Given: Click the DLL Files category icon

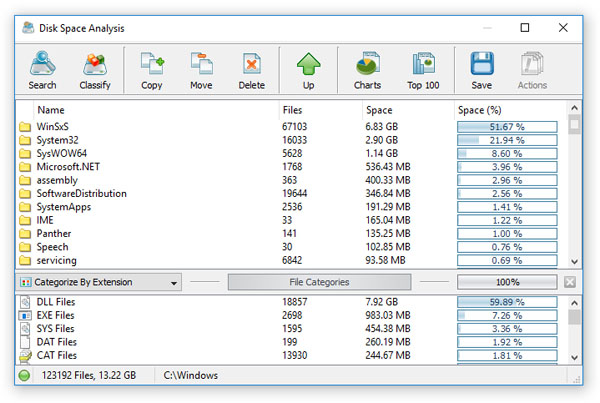Looking at the screenshot, I should [x=25, y=302].
